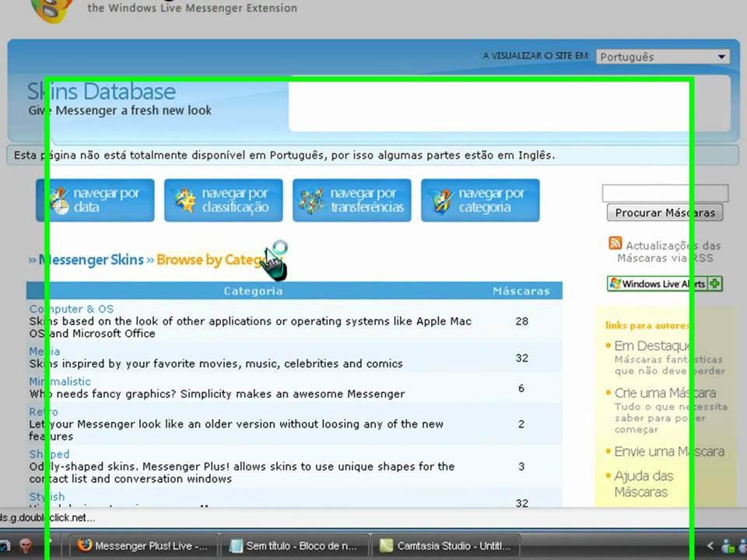This screenshot has height=560, width=747.
Task: Open the Messenger Skins breadcrumb link
Action: [91, 260]
